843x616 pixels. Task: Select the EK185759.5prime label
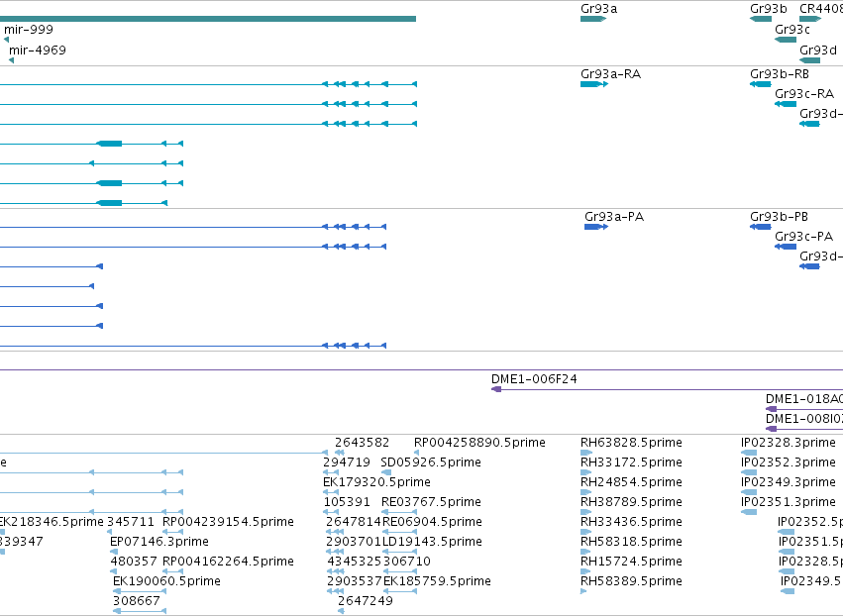click(x=437, y=581)
